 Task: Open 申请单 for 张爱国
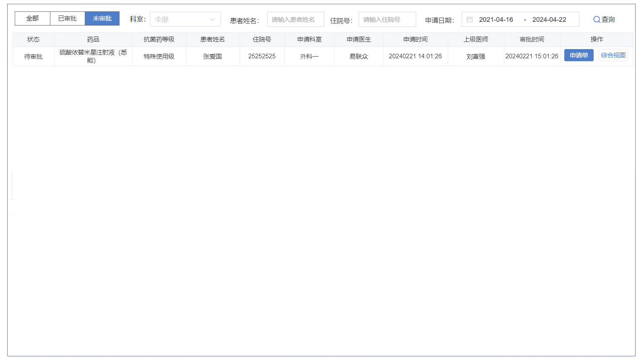click(579, 55)
